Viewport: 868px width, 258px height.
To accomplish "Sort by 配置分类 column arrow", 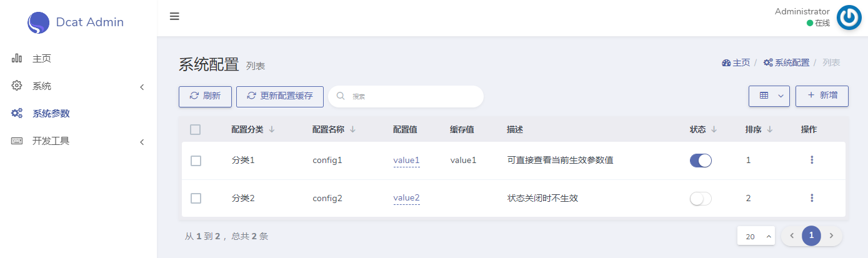I will coord(272,129).
